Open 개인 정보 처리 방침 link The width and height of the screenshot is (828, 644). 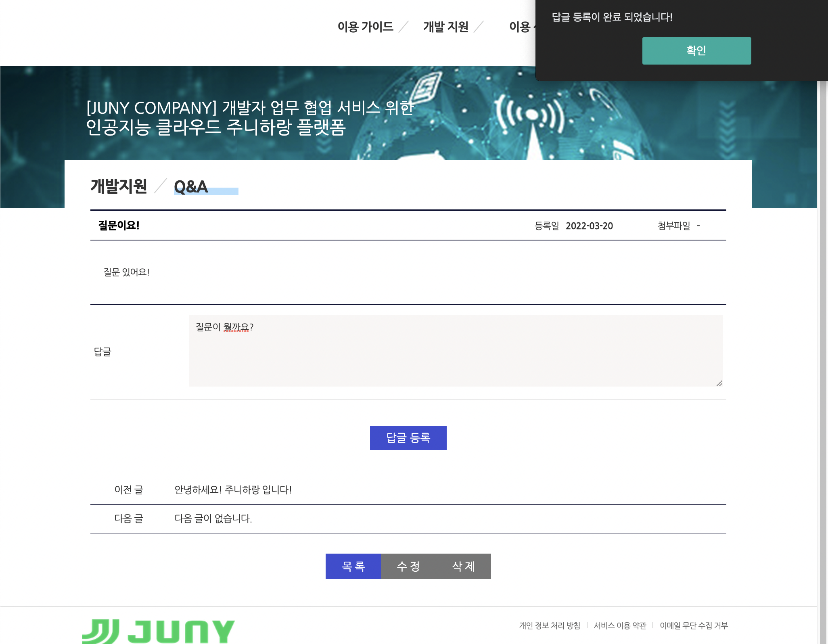[x=549, y=625]
